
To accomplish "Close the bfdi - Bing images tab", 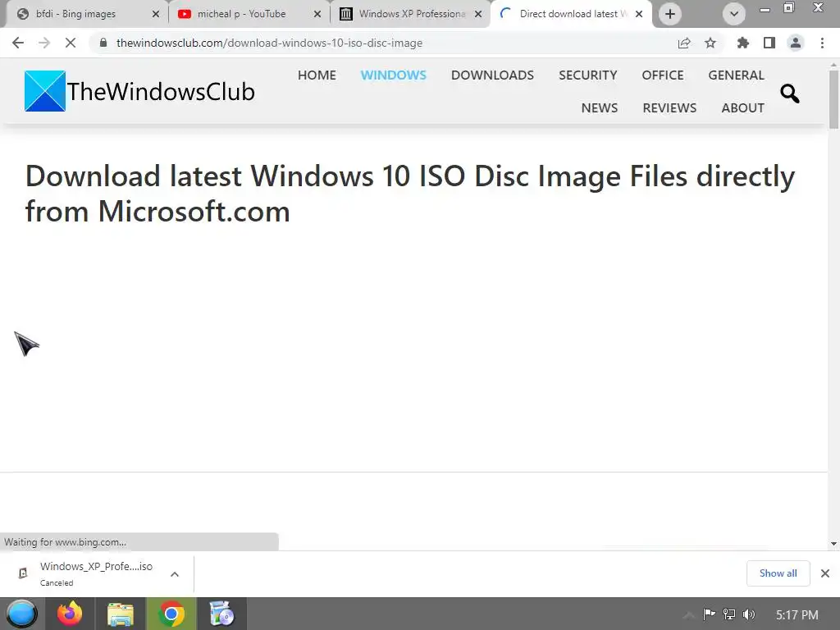I will click(156, 14).
